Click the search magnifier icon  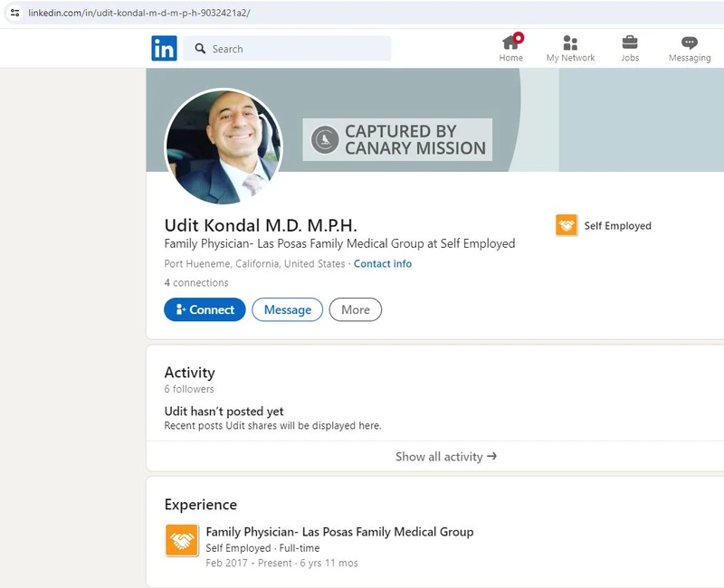click(x=200, y=49)
